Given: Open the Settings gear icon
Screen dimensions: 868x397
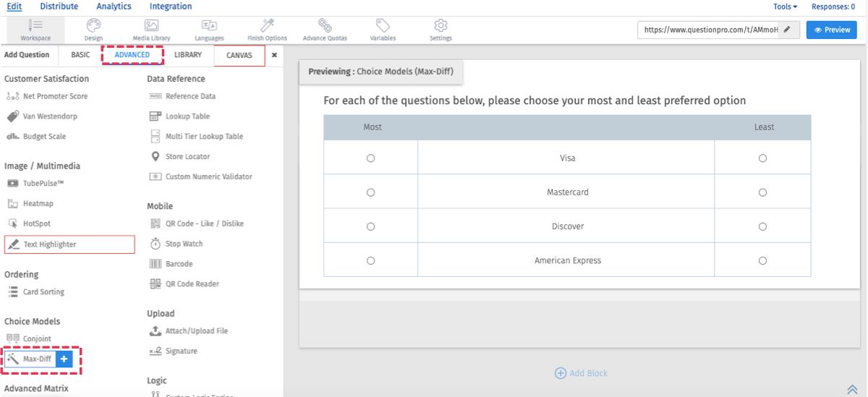Looking at the screenshot, I should [x=441, y=26].
